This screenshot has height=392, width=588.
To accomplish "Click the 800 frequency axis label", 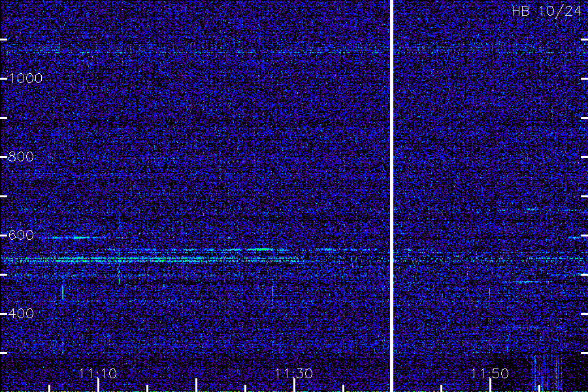I will [21, 156].
